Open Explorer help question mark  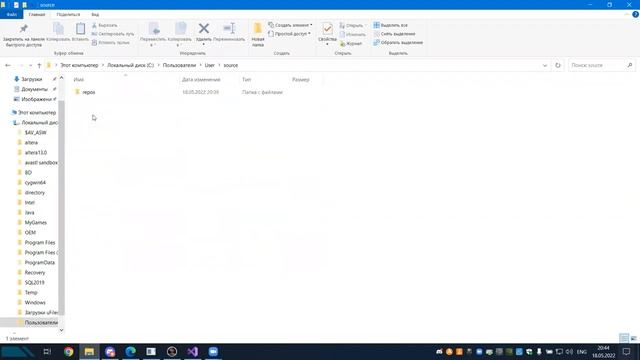click(635, 14)
